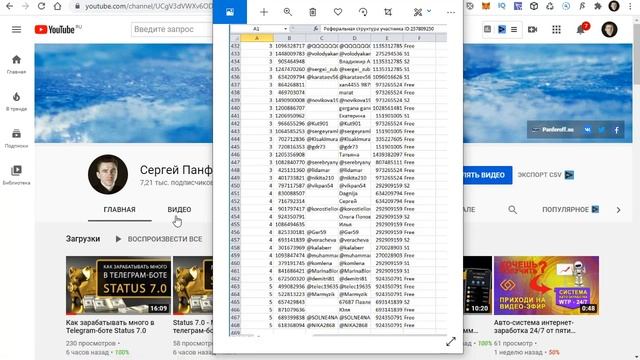Click the gray download-box icon in YouTube header

pyautogui.click(x=487, y=29)
